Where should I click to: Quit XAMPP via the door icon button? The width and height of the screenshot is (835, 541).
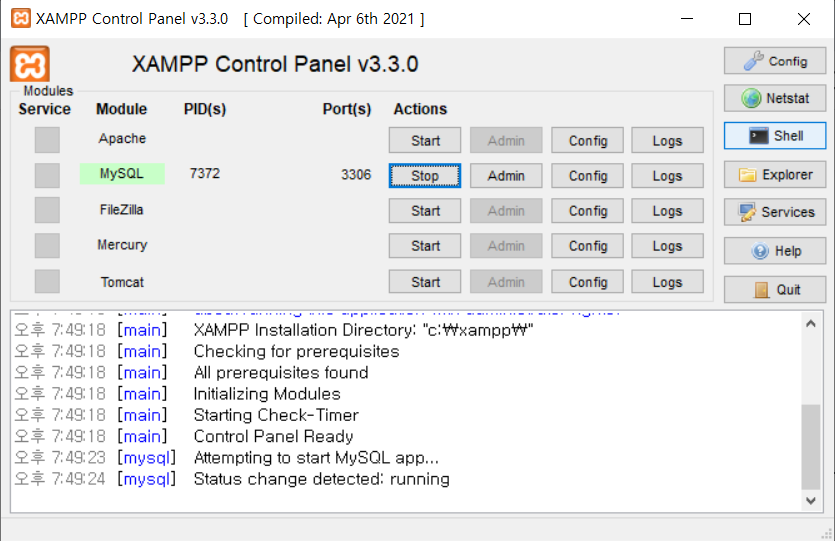(x=775, y=290)
